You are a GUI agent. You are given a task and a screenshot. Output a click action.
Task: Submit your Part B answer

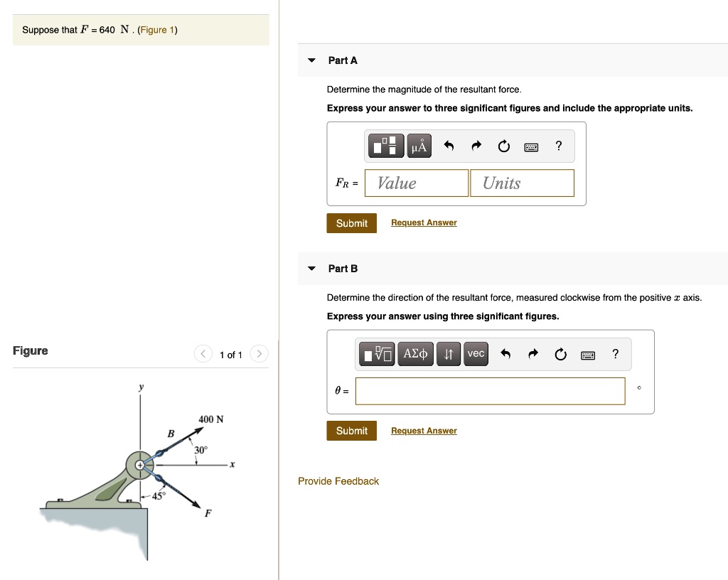[351, 430]
